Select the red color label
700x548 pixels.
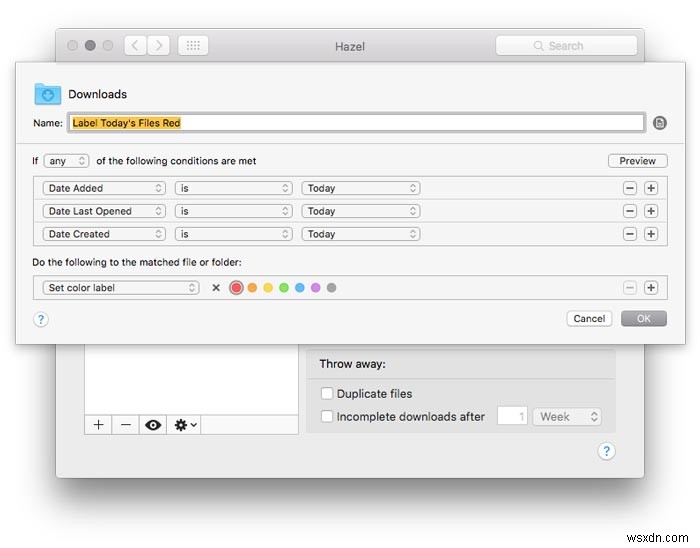[236, 288]
